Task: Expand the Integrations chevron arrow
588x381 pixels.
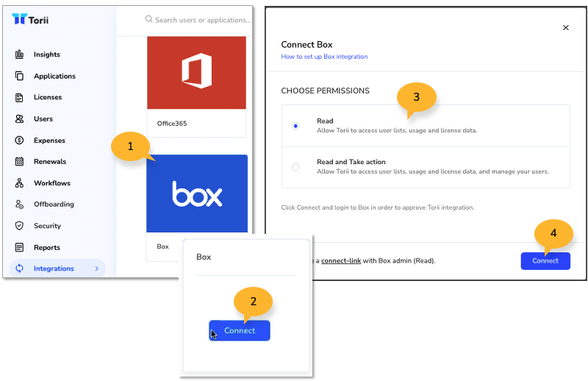Action: [x=97, y=268]
